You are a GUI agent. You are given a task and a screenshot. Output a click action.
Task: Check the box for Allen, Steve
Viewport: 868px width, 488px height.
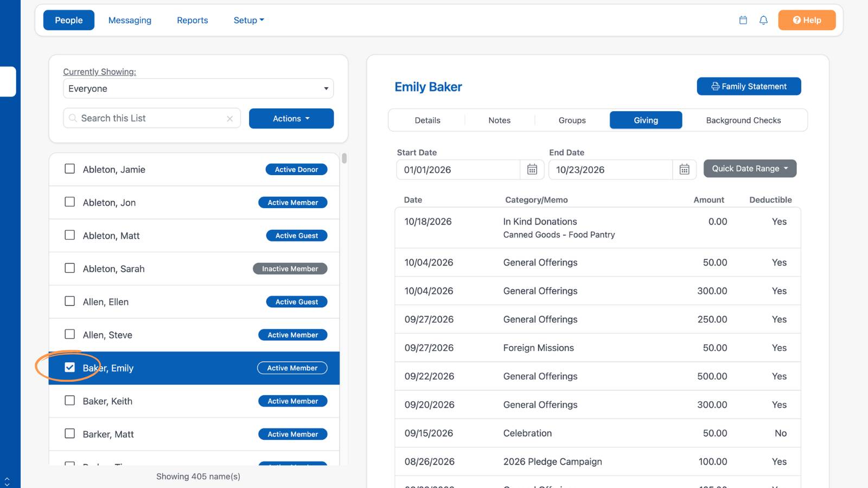click(x=70, y=334)
